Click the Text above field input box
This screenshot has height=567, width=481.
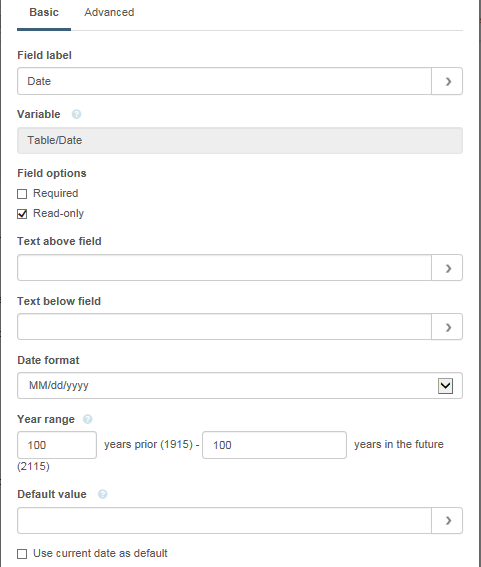coord(224,268)
